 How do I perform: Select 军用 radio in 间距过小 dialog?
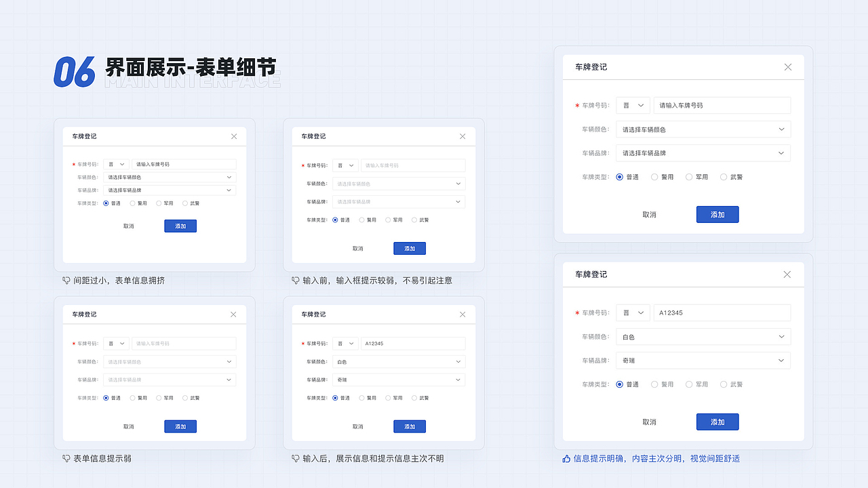(159, 203)
